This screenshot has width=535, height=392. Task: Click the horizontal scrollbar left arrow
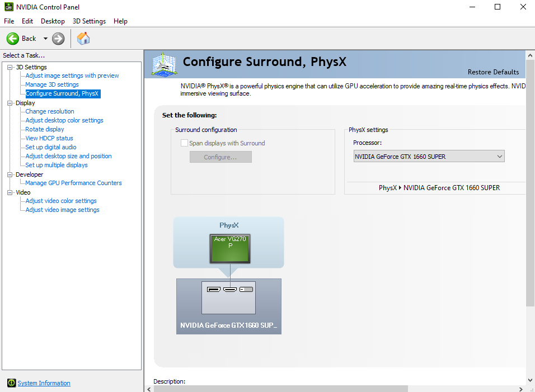point(149,389)
